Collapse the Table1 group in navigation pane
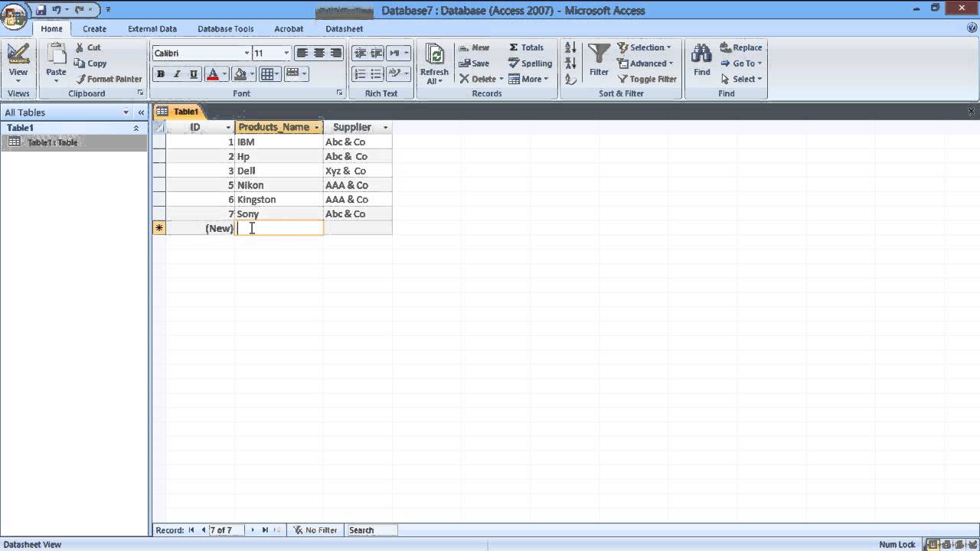Viewport: 980px width, 551px height. pos(136,128)
